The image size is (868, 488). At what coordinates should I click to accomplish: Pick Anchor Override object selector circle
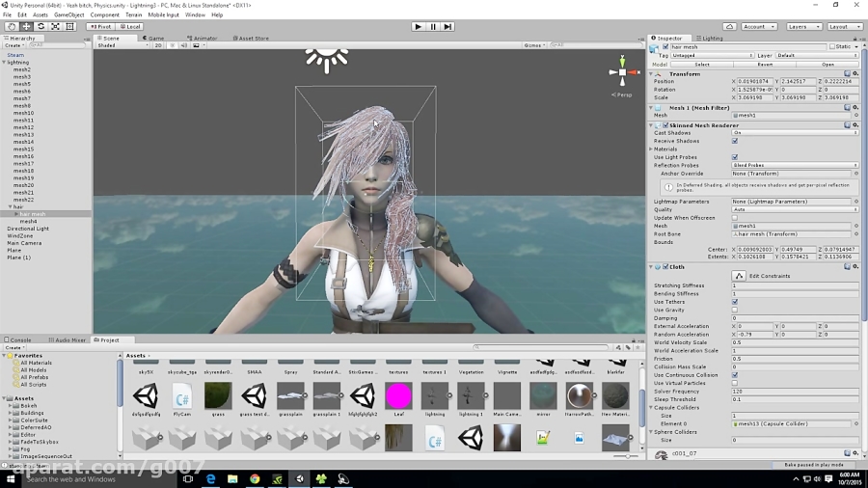[855, 174]
